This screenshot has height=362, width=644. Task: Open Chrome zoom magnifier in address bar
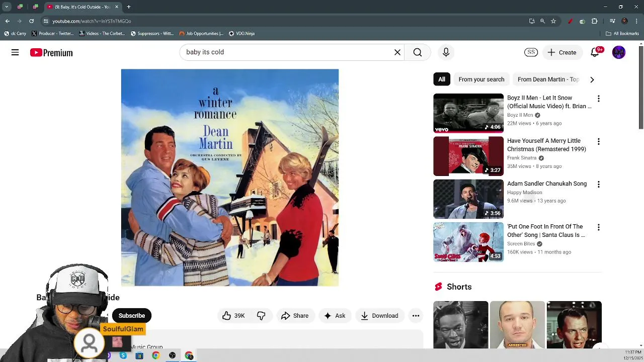[542, 21]
